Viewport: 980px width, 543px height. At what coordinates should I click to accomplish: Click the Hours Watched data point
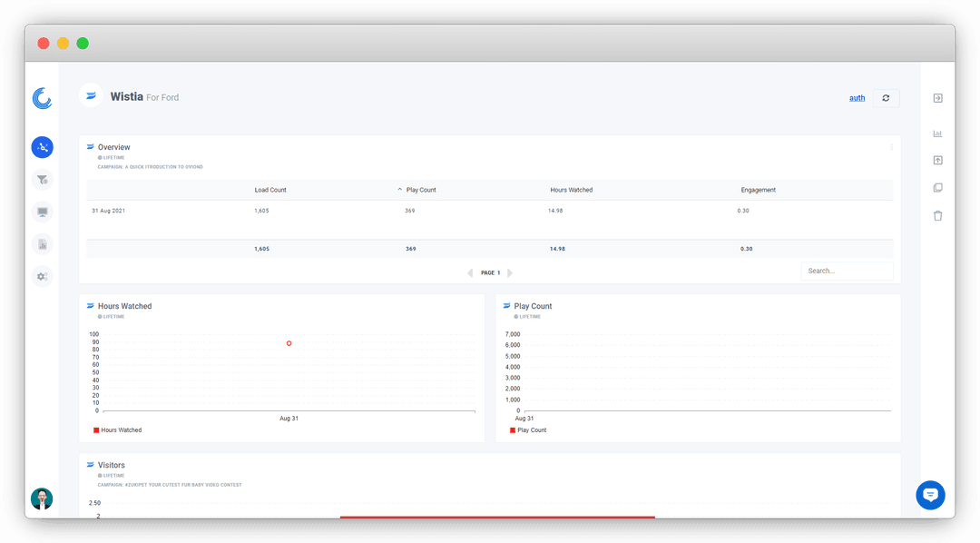[289, 343]
